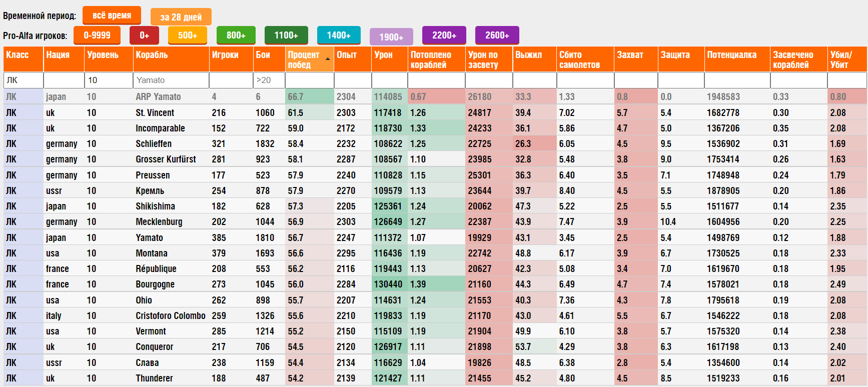Choose the green 800+ rating filter
The height and width of the screenshot is (387, 868).
click(236, 35)
